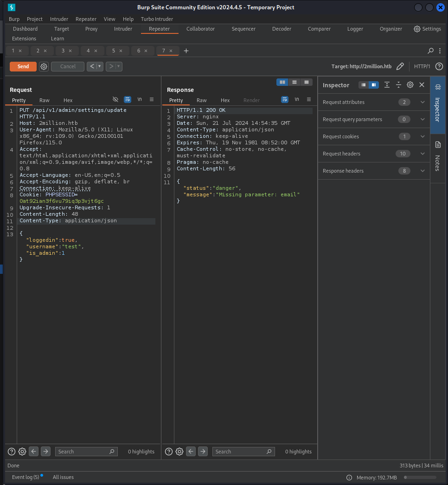Viewport: 448px width, 485px height.
Task: Open All issues in status bar
Action: tap(63, 477)
